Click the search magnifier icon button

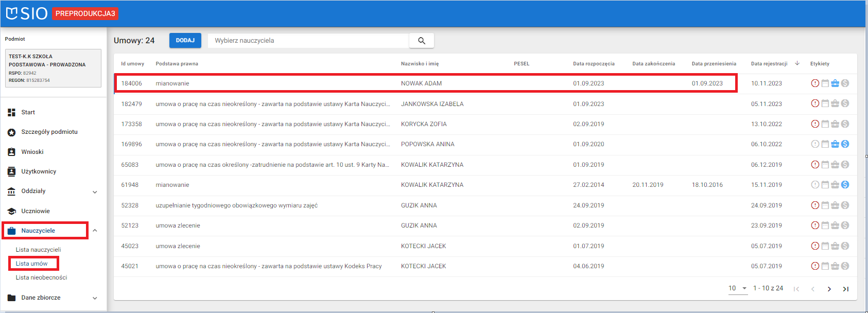click(x=421, y=41)
